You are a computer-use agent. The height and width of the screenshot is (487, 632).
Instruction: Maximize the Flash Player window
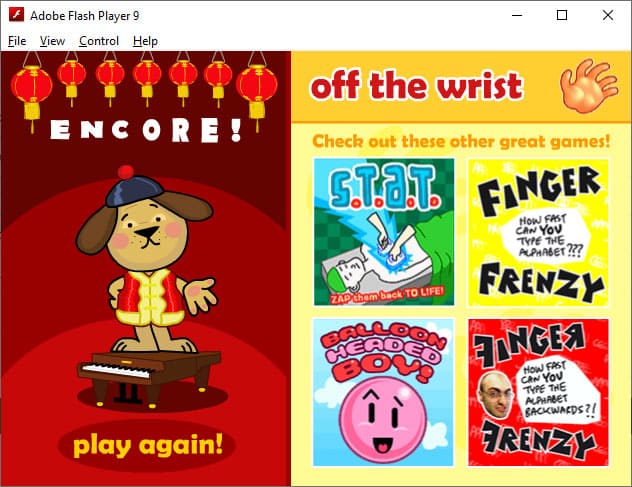pos(562,15)
